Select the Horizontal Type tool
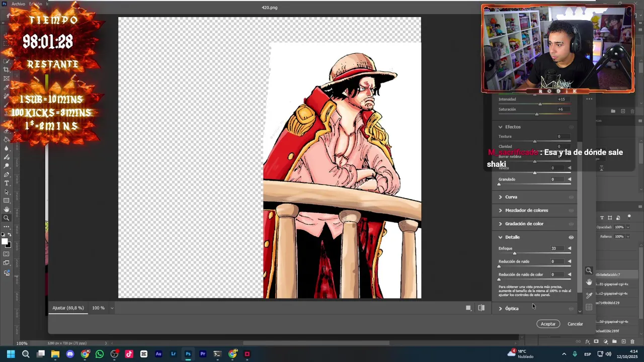 pyautogui.click(x=7, y=183)
